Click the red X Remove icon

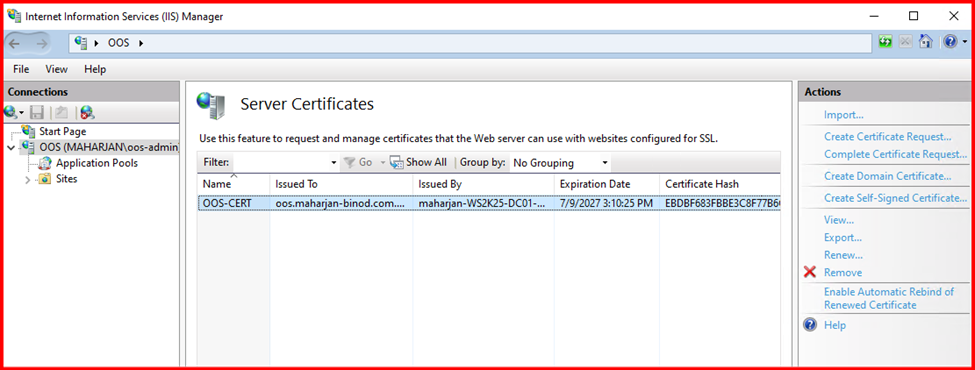810,272
